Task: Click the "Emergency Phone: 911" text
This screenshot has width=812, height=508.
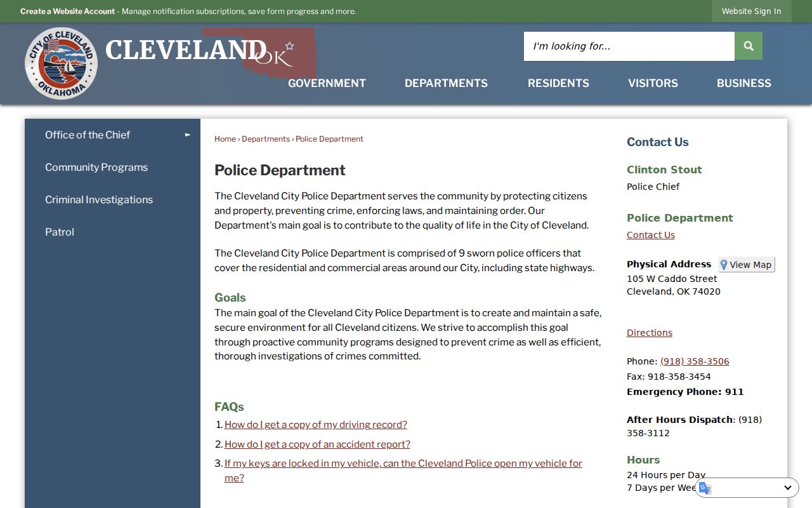Action: tap(685, 392)
